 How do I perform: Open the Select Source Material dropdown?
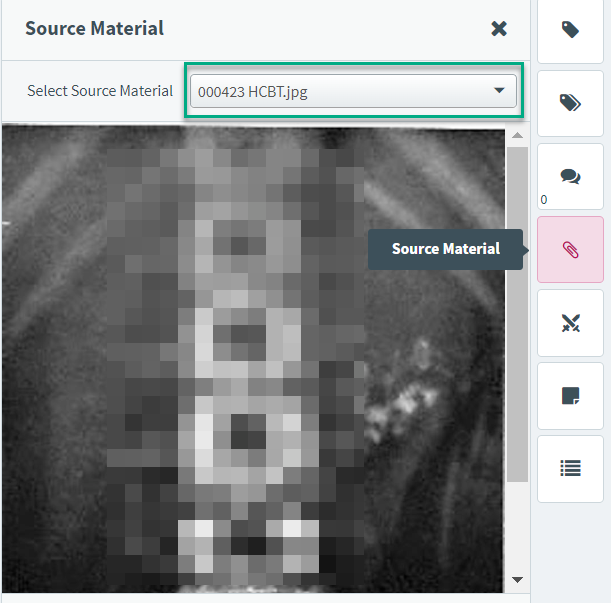coord(353,91)
